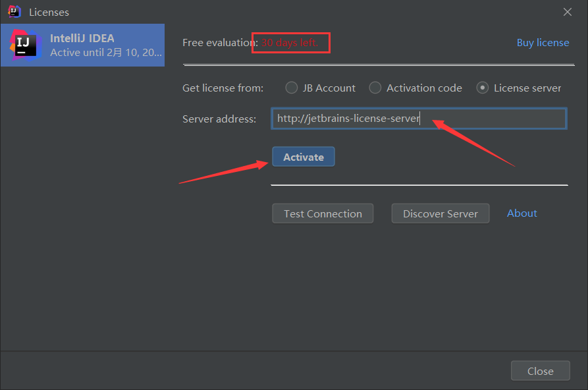Click the Discover Server button
Viewport: 588px width, 390px height.
441,213
